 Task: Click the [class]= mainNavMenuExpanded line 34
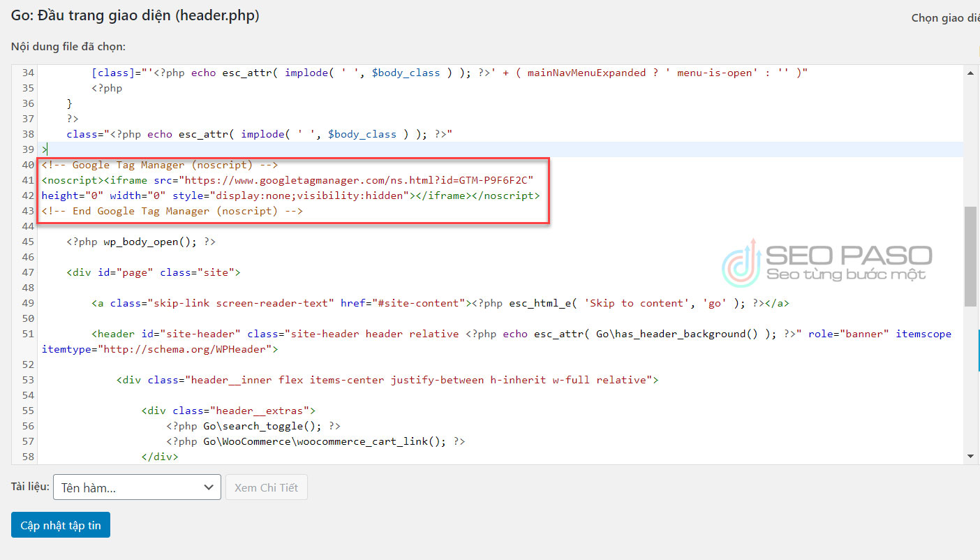point(450,73)
